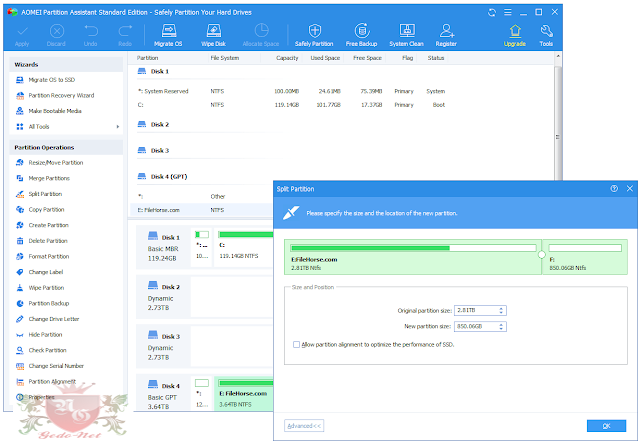Click the Discard toolbar button

56,35
